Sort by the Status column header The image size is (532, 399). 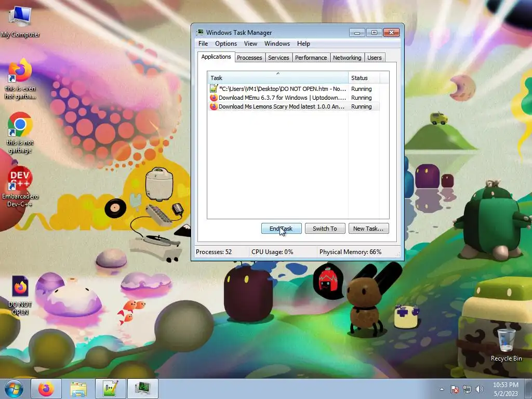(364, 78)
